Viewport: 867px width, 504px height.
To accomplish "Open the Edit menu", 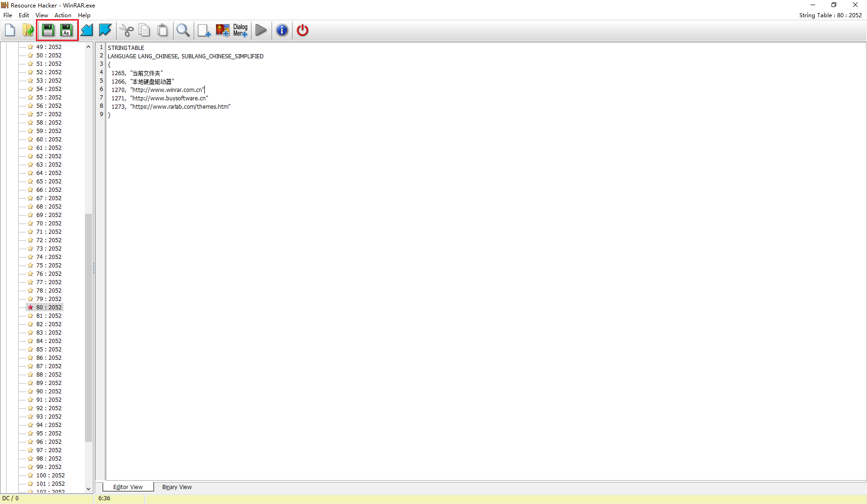I will click(x=24, y=15).
